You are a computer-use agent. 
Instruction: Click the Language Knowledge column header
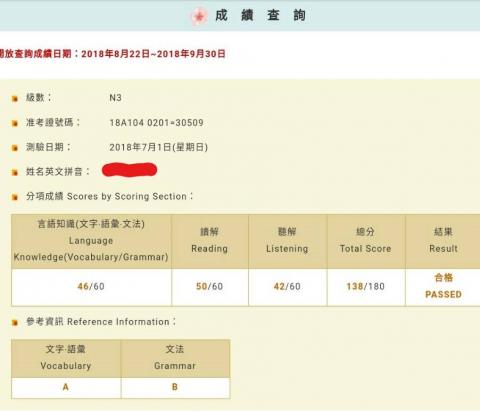(x=91, y=241)
